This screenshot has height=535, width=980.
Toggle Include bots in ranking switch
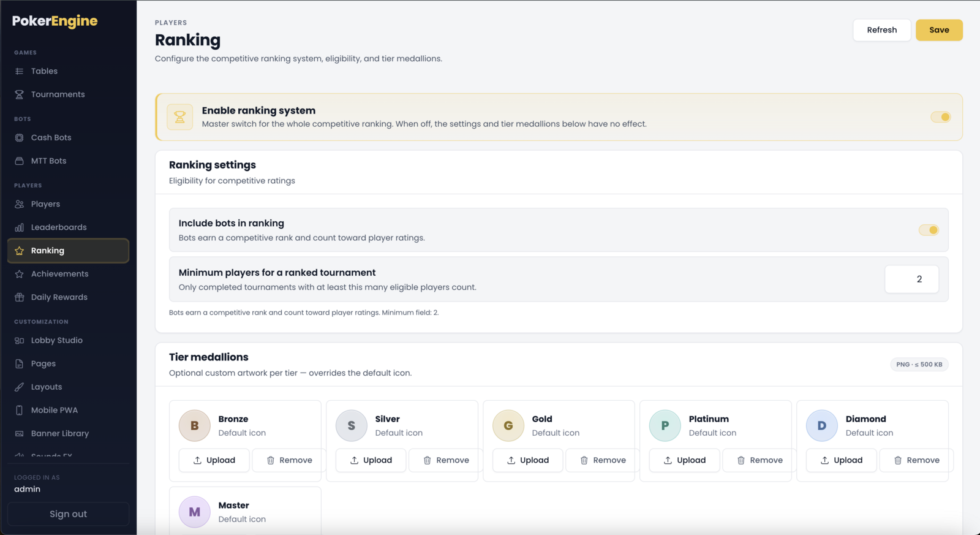click(929, 230)
